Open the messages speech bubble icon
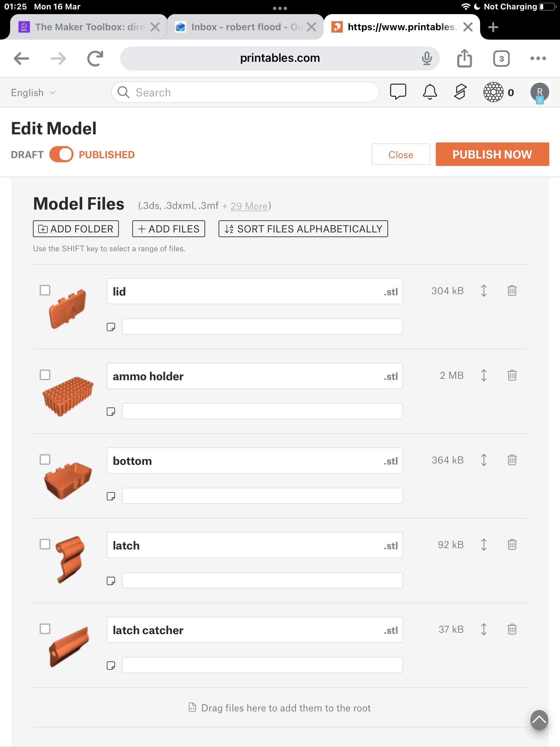The image size is (560, 747). click(x=398, y=92)
